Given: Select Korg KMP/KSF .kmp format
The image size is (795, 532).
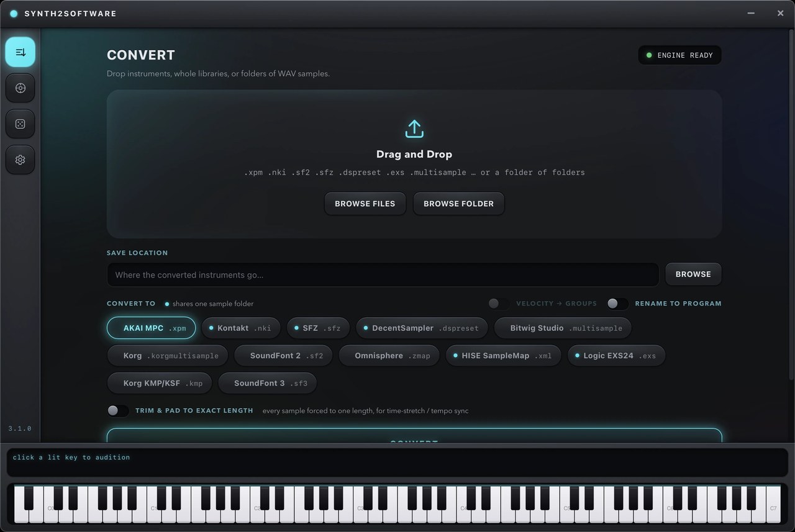Looking at the screenshot, I should (160, 383).
